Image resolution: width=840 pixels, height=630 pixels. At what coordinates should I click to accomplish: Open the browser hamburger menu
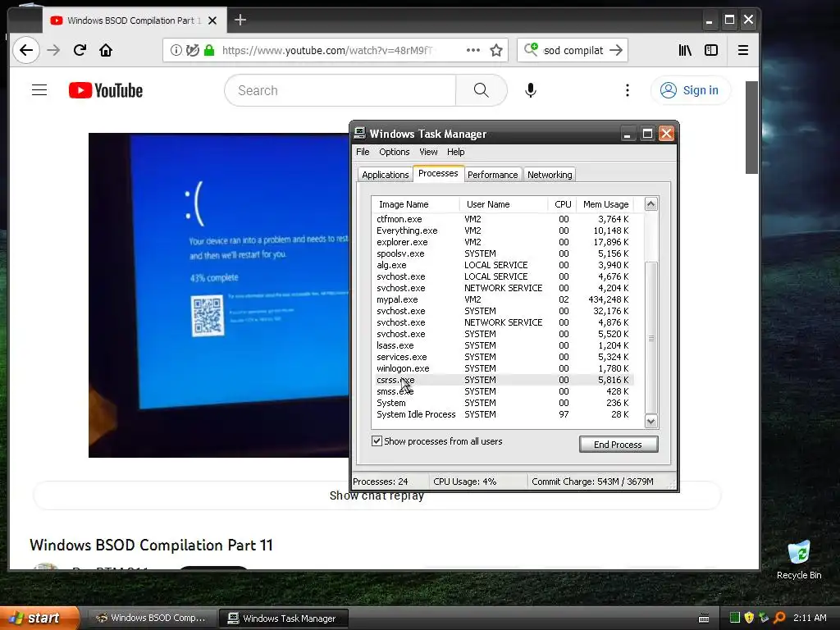(743, 50)
